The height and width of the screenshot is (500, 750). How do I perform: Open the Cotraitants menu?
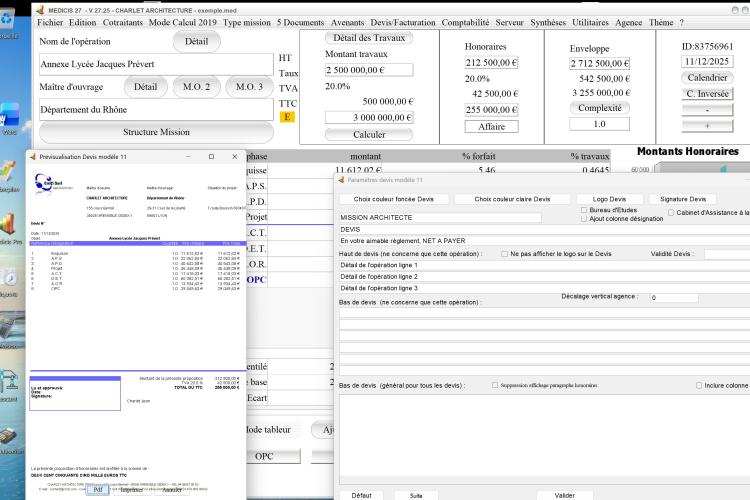[122, 22]
